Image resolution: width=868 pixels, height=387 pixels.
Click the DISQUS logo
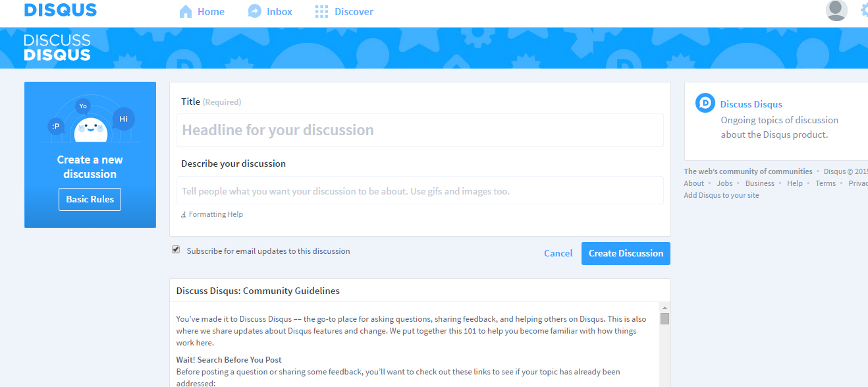pyautogui.click(x=60, y=10)
